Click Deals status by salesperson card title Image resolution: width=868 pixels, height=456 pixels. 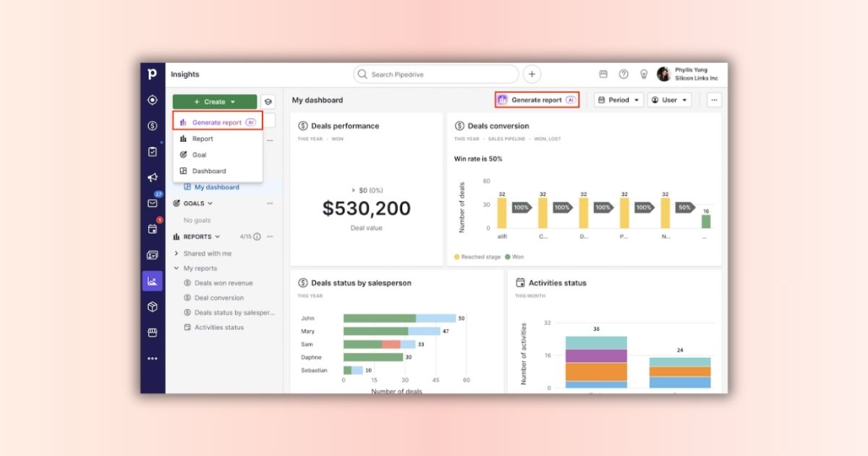point(361,283)
